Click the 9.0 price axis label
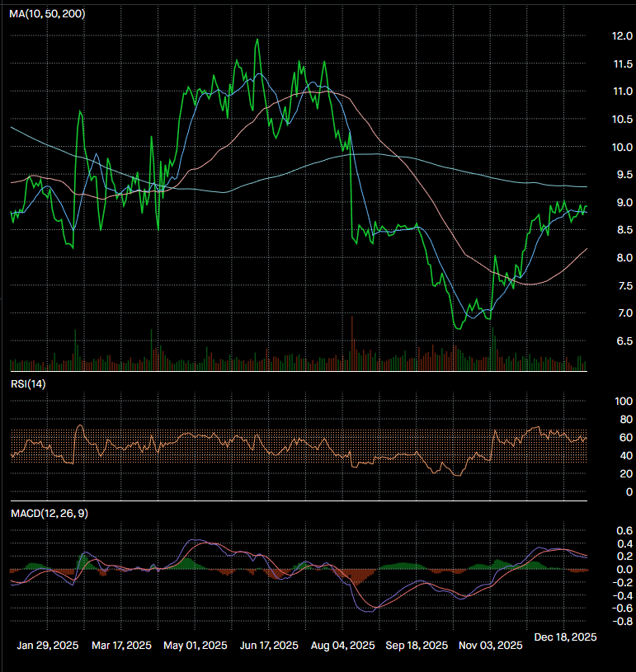This screenshot has height=672, width=636. (x=624, y=202)
